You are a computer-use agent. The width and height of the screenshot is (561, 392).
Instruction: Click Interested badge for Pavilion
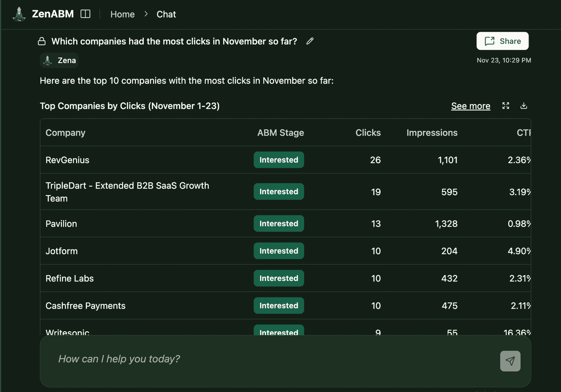[278, 223]
